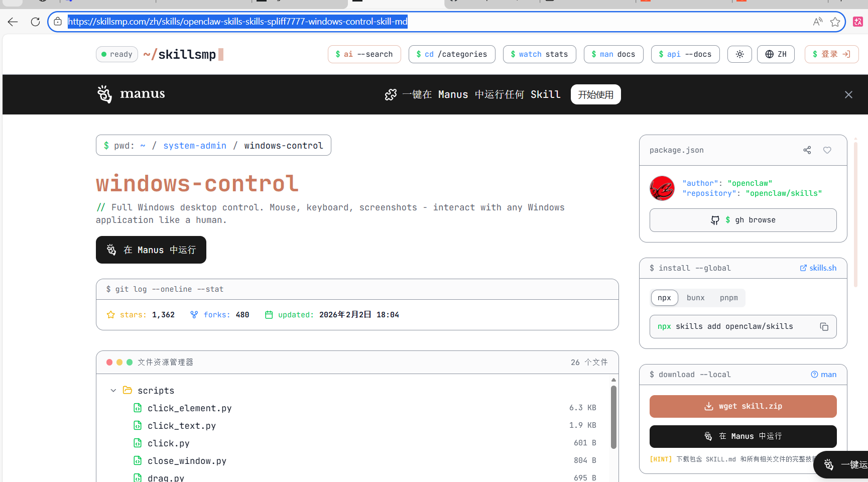Click the openclaw author avatar
Viewport: 868px width, 482px height.
(662, 188)
